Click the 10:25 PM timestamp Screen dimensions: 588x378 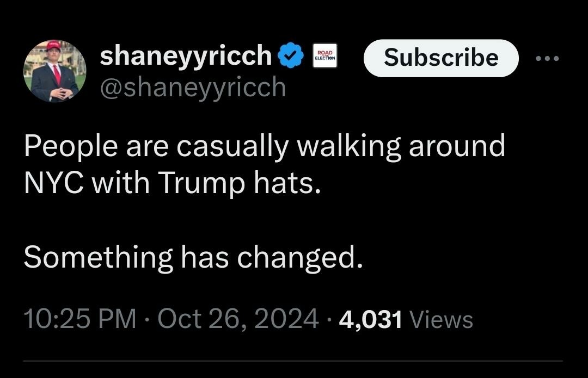79,319
